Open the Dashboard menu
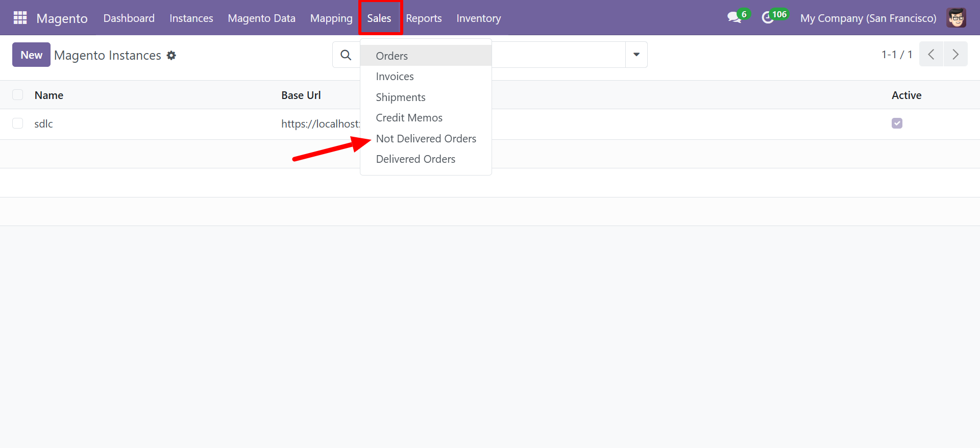Viewport: 980px width, 448px height. [x=129, y=18]
